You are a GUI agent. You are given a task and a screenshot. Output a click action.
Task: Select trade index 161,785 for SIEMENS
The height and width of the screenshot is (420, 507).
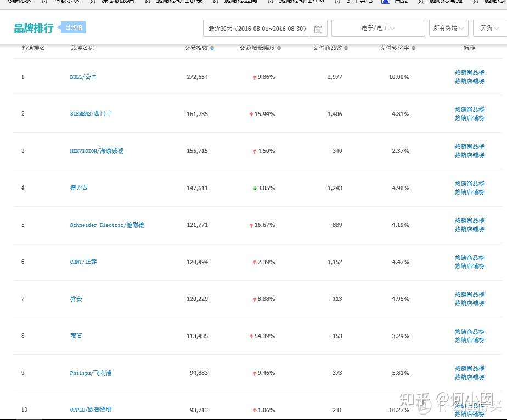197,114
